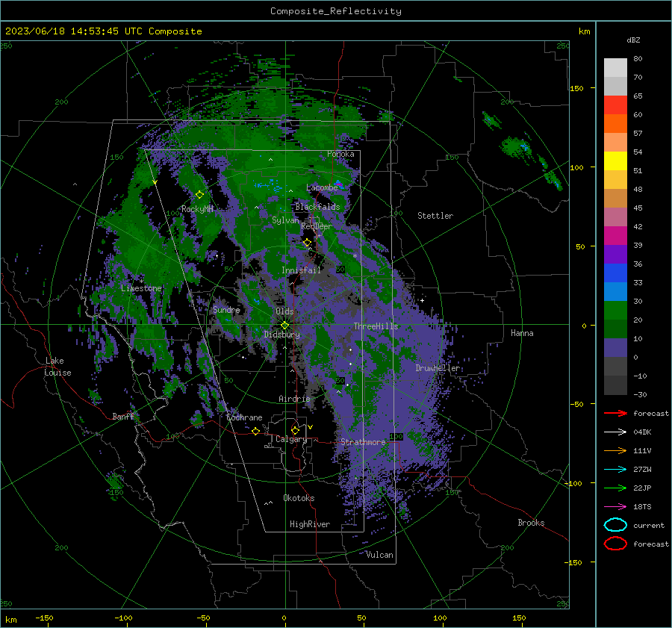Image resolution: width=672 pixels, height=628 pixels.
Task: Click the Airdrie label
Action: click(x=294, y=399)
